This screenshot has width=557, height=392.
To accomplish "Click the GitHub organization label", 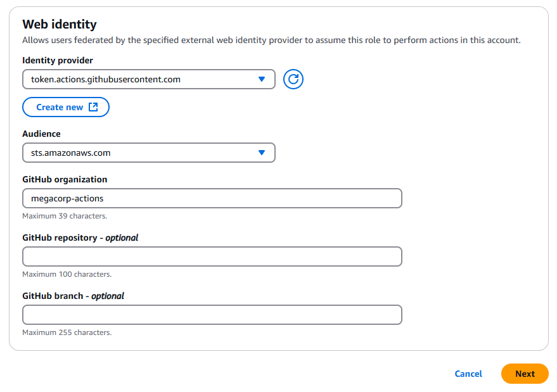I will click(65, 179).
